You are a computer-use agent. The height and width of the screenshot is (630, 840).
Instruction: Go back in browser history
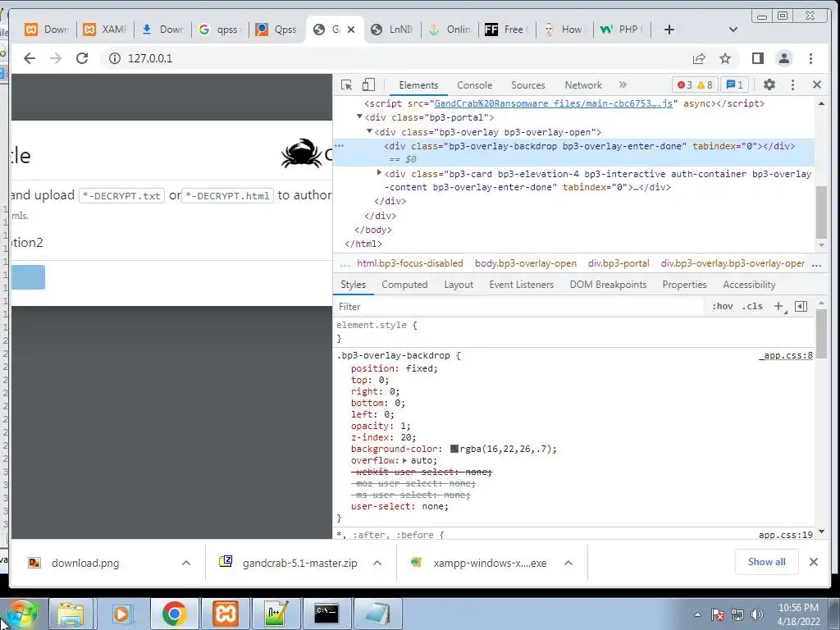pyautogui.click(x=30, y=58)
